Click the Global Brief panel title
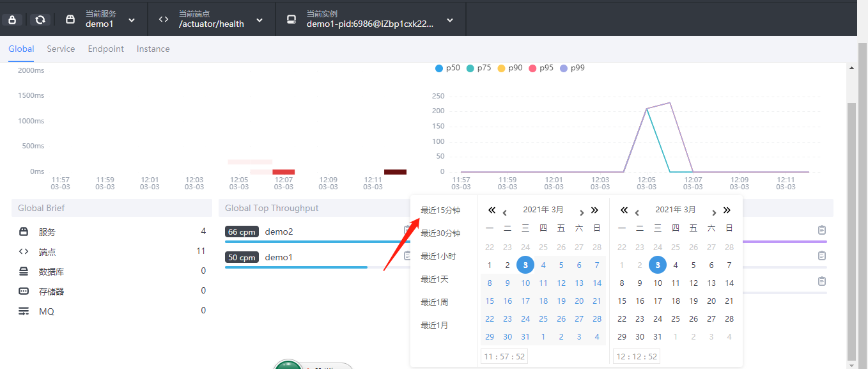868x369 pixels. click(41, 208)
